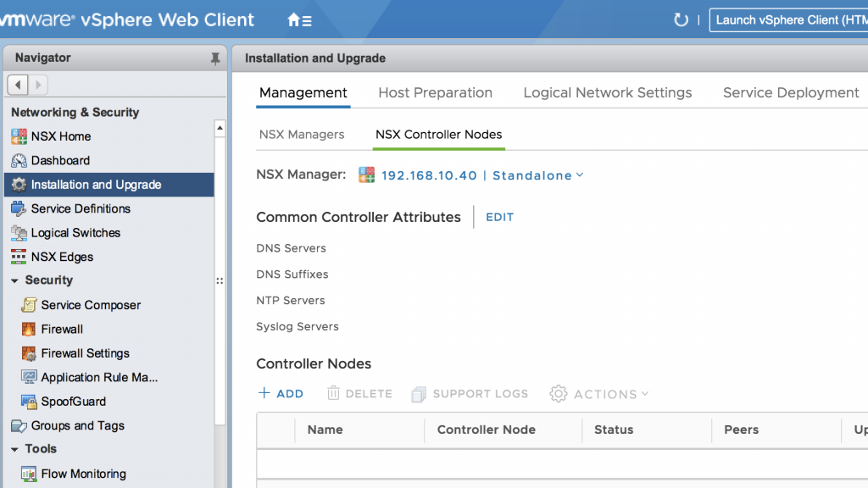The width and height of the screenshot is (868, 488).
Task: Sort by the Name column header
Action: [x=325, y=430]
